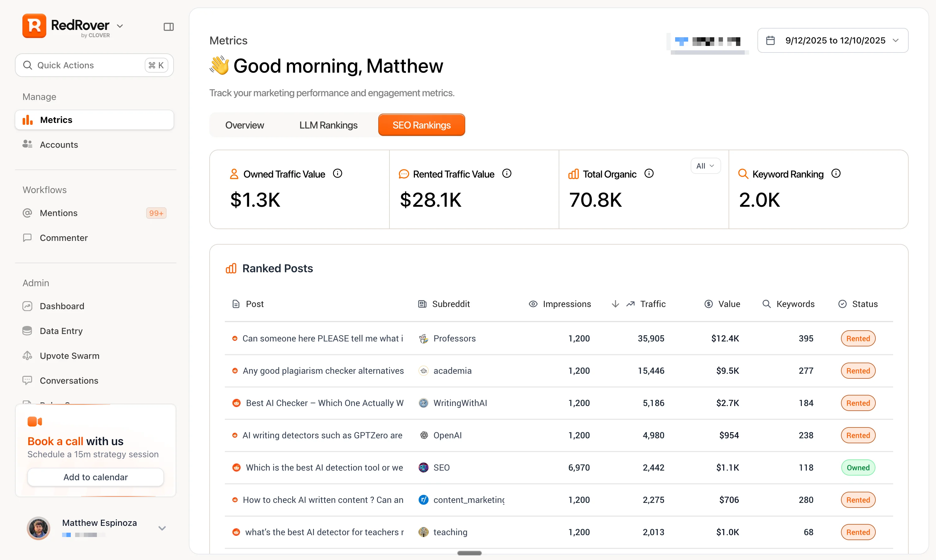The width and height of the screenshot is (936, 560).
Task: Open Data Entry in the sidebar
Action: point(94,331)
